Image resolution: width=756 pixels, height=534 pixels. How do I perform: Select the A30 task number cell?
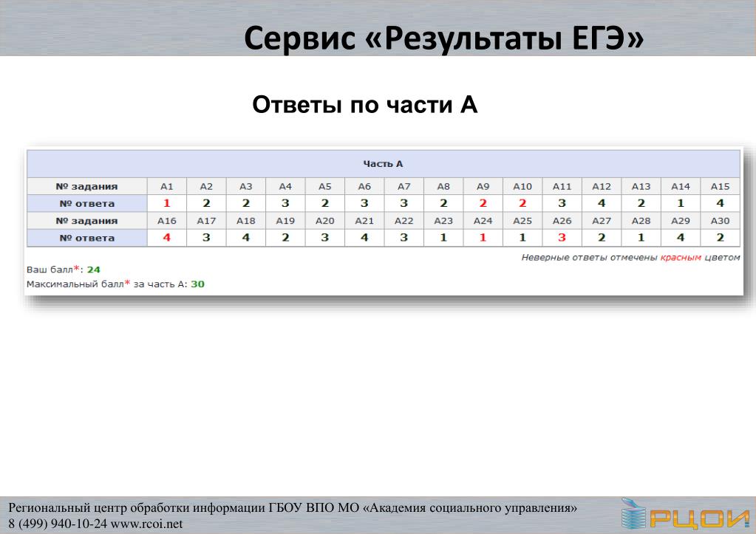pos(721,221)
